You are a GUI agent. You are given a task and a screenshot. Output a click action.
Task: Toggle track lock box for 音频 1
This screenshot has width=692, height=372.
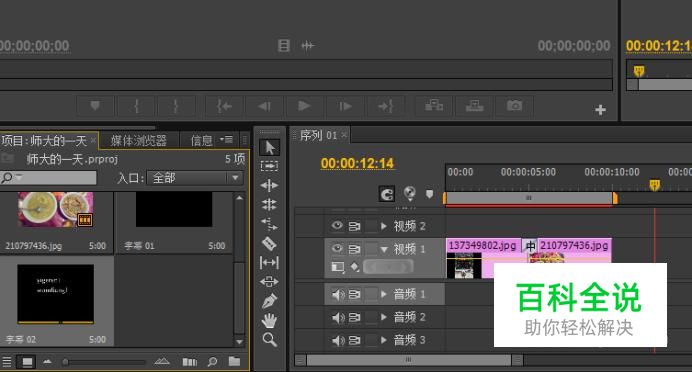(x=372, y=294)
